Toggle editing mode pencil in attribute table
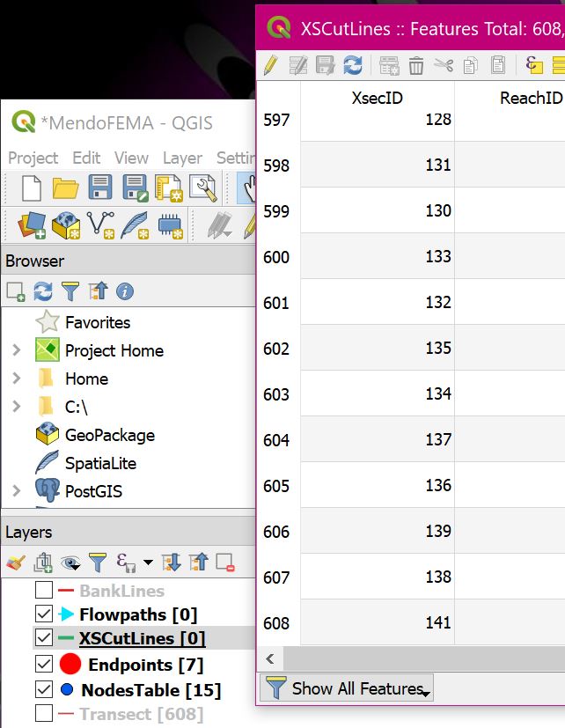This screenshot has height=728, width=565. coord(271,65)
